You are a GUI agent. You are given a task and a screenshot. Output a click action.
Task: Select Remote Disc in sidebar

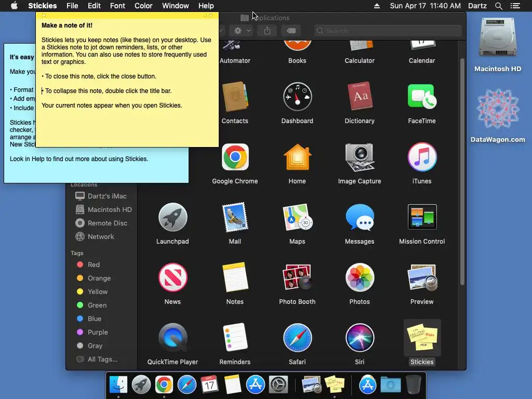101,223
